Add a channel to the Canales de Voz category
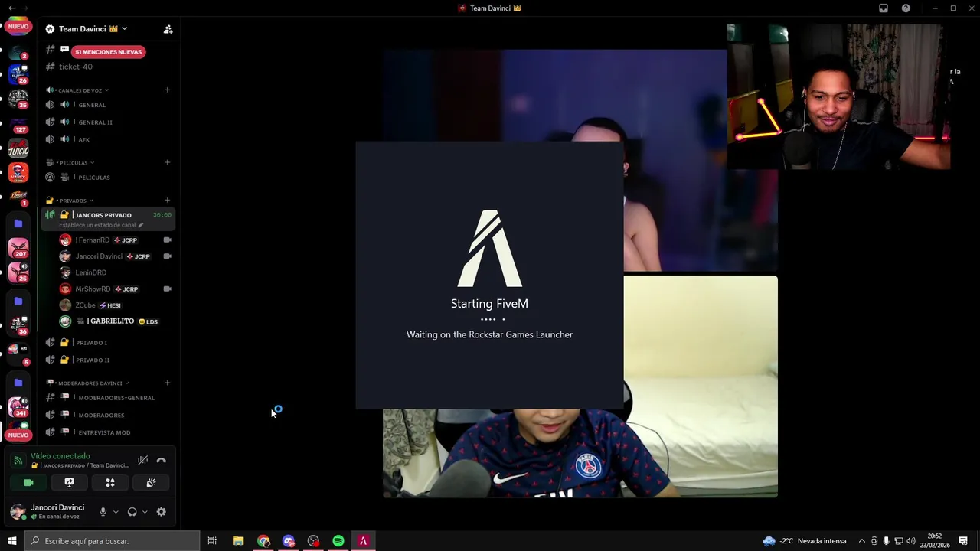The image size is (980, 551). tap(167, 90)
